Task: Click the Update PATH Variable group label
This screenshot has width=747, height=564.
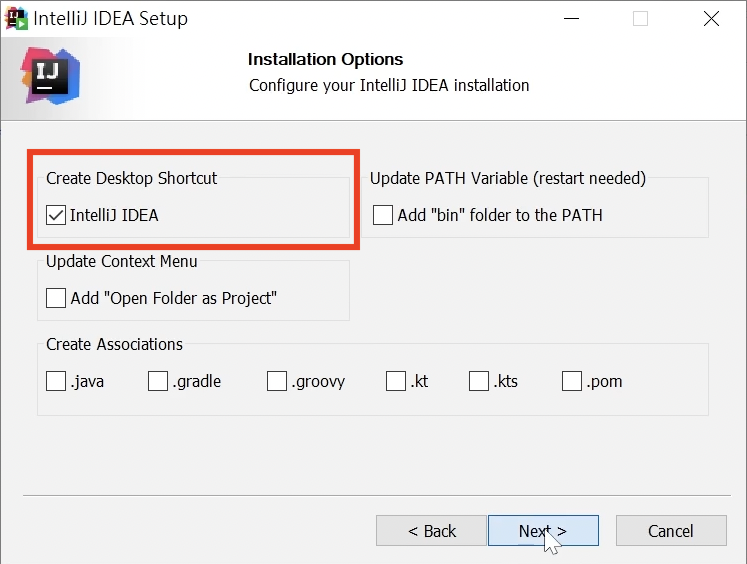Action: pos(507,178)
